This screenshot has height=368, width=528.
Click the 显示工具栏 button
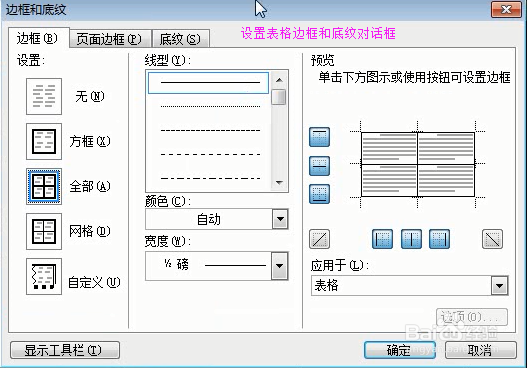coord(65,350)
